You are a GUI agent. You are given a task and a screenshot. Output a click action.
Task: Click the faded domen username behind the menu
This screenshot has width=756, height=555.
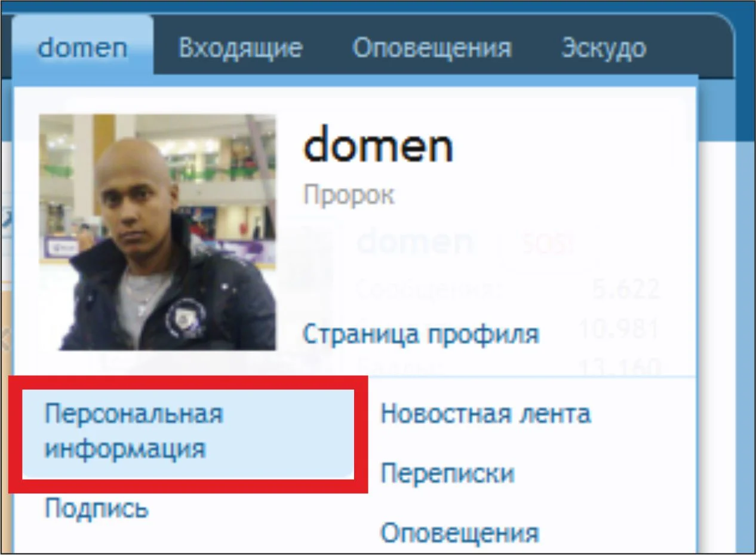(414, 243)
